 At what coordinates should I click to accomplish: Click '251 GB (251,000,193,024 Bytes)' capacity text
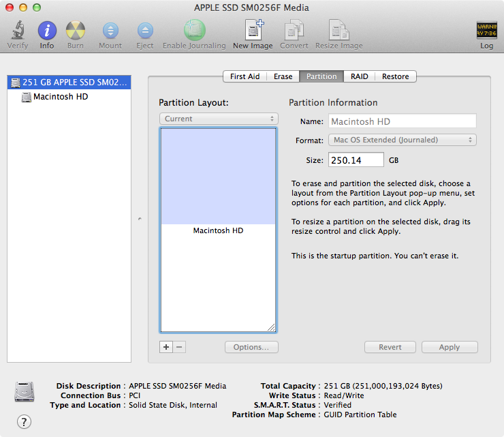tap(383, 386)
